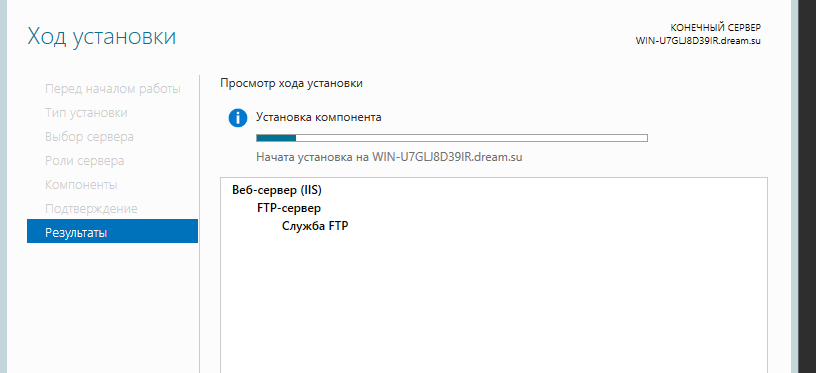Select the Роли сервера step
Viewport: 816px width, 373px height.
click(x=85, y=161)
